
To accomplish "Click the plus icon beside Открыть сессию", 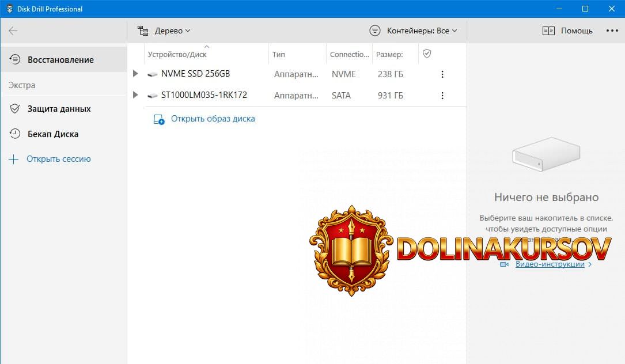I will [14, 160].
